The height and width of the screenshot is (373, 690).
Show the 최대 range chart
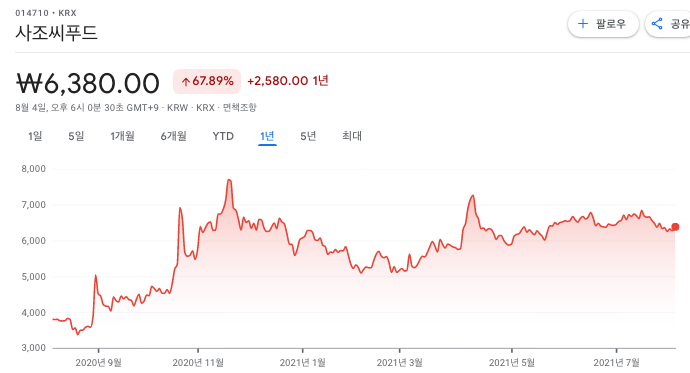(352, 136)
